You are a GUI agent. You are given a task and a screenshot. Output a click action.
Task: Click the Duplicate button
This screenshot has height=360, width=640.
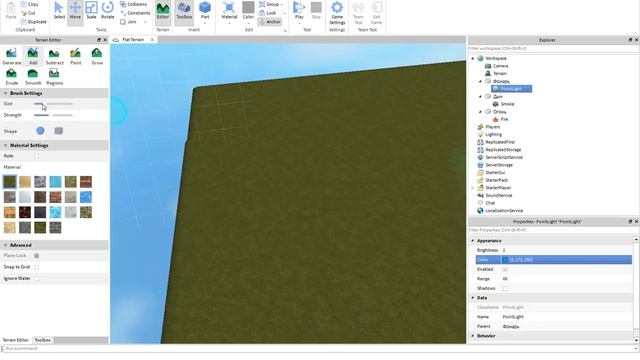(33, 22)
